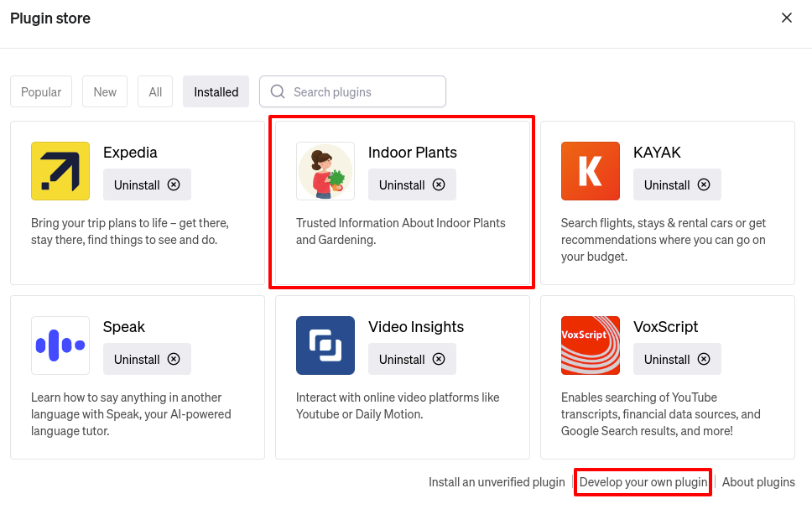Viewport: 812px width, 509px height.
Task: Click the Speak plugin logo
Action: pyautogui.click(x=60, y=345)
